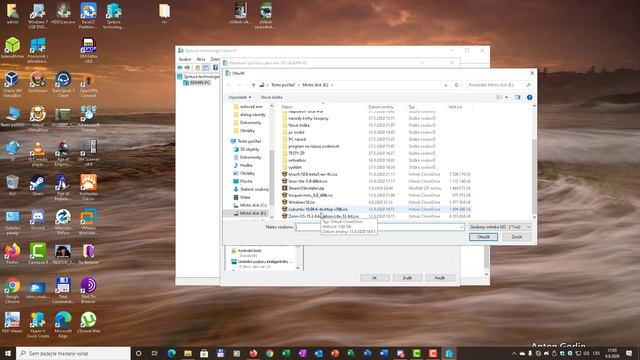Screen dimensions: 640x360
Task: Open Hyper-V Quick Create desktop icon
Action: pos(38,325)
